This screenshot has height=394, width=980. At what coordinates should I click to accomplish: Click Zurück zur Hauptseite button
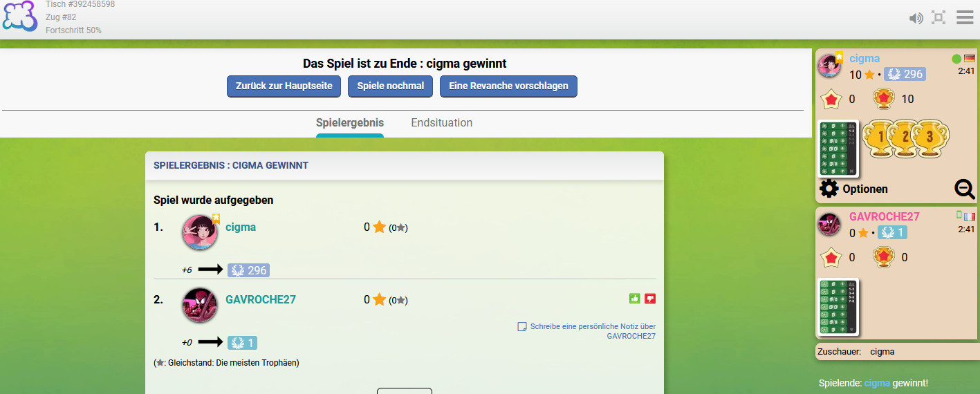[x=284, y=86]
